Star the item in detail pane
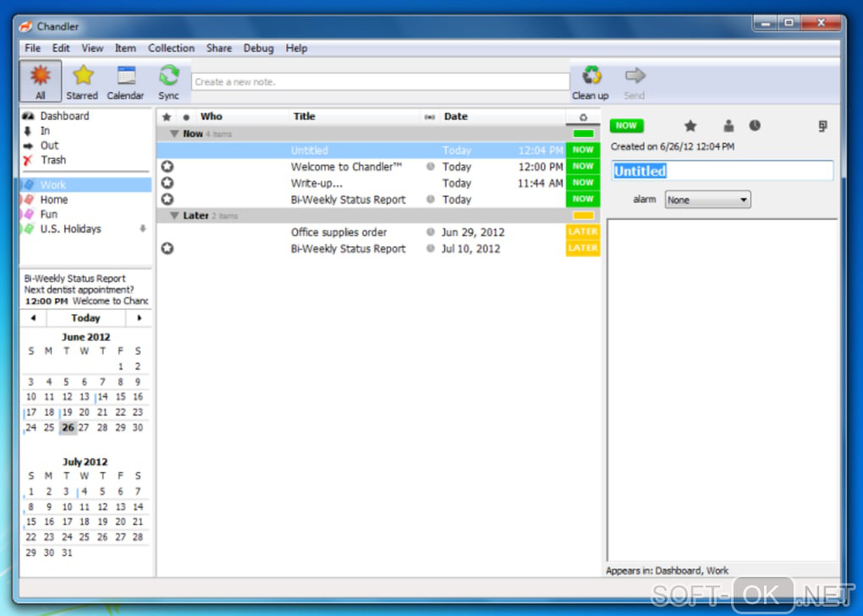This screenshot has width=863, height=616. 690,126
